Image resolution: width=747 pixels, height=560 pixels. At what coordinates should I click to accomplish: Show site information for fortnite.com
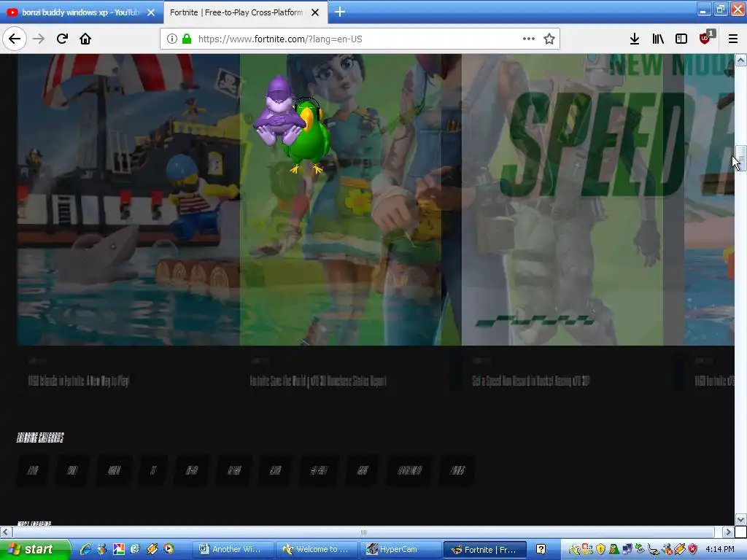172,39
